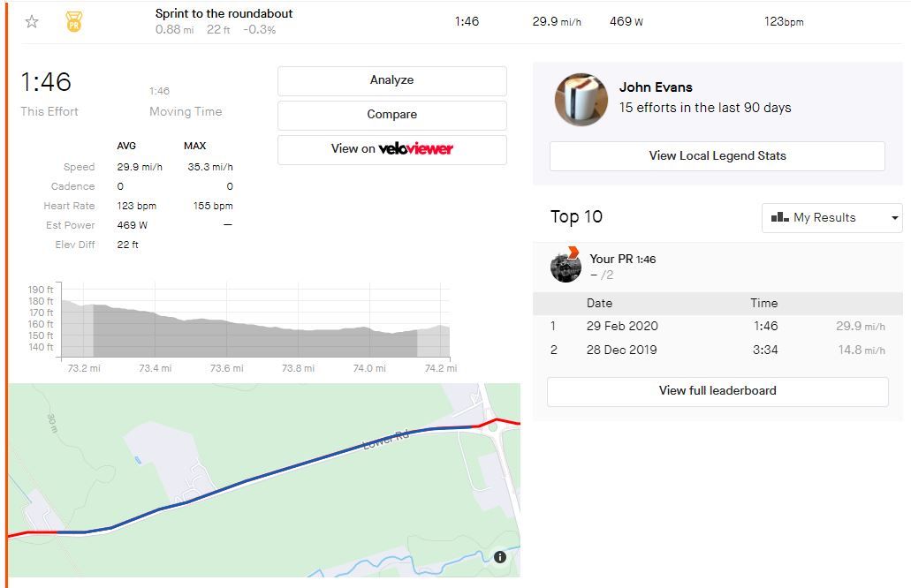Click View full leaderboard

coord(717,391)
